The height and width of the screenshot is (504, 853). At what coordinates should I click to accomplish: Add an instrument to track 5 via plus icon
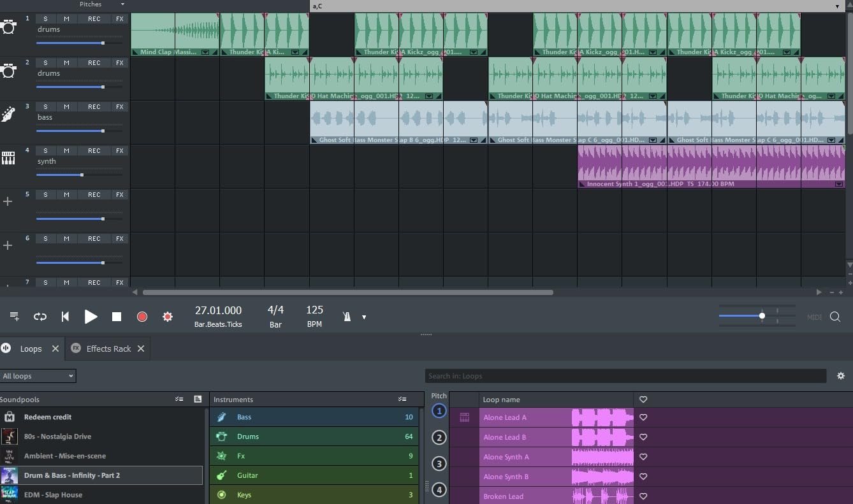[x=8, y=201]
